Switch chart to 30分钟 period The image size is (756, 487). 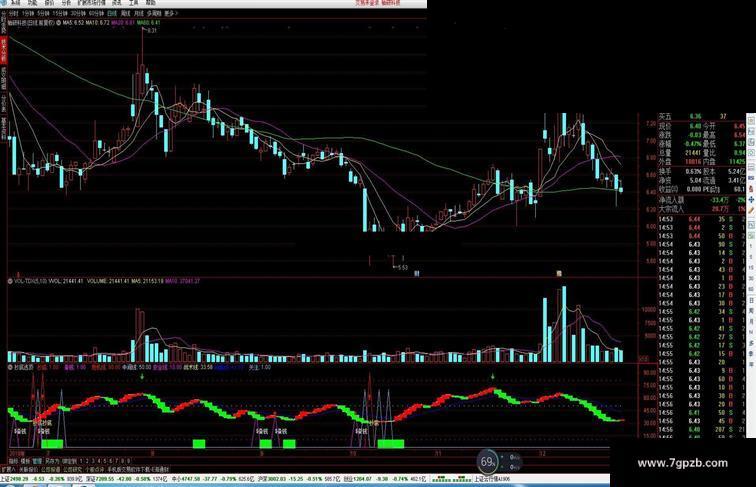(78, 14)
